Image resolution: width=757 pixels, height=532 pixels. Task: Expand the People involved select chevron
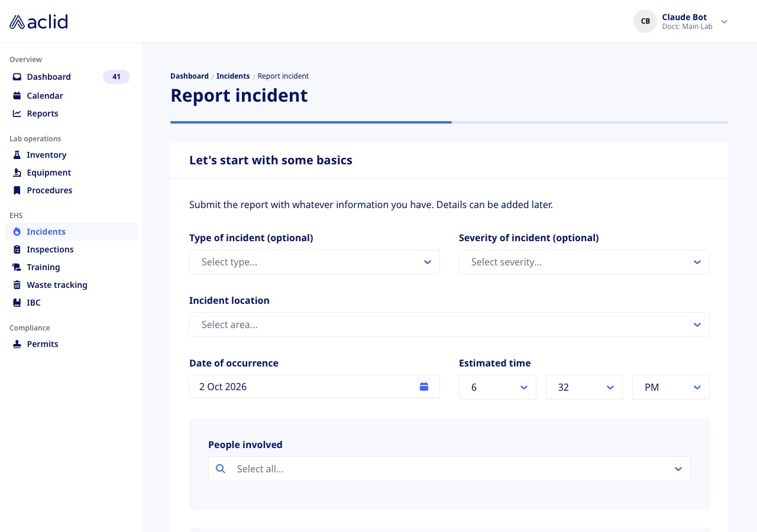tap(678, 469)
